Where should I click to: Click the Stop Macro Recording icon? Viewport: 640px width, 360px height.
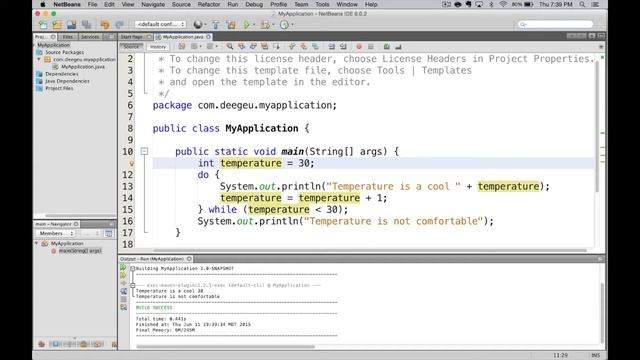(x=371, y=47)
